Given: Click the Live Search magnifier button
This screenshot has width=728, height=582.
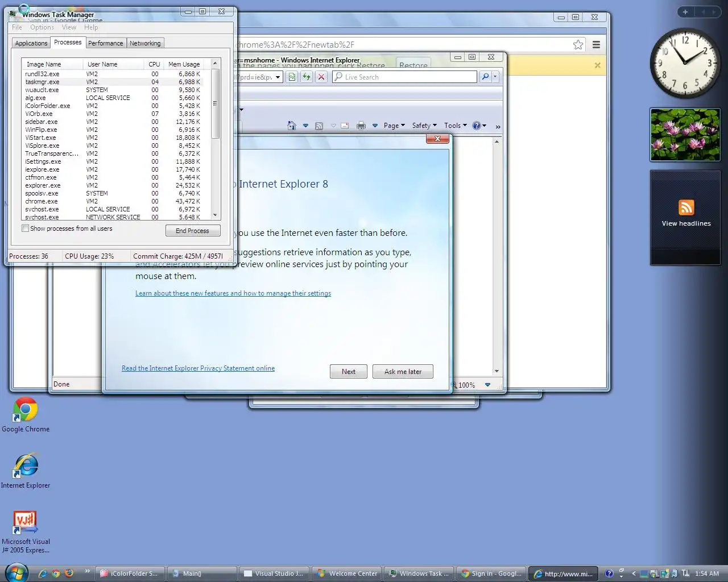Looking at the screenshot, I should point(485,77).
